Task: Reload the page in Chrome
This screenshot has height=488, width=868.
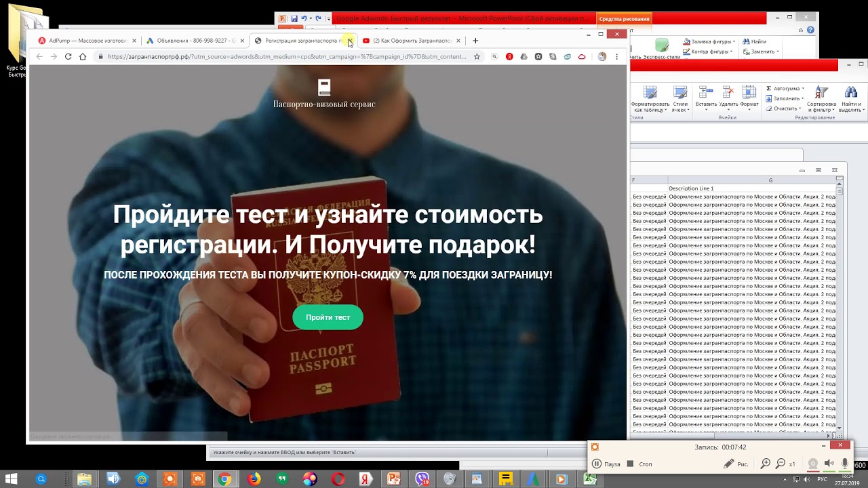Action: point(68,57)
